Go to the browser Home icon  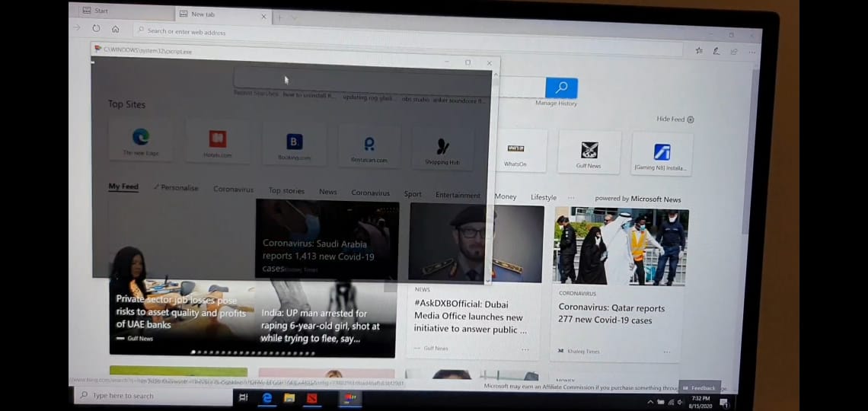[115, 30]
